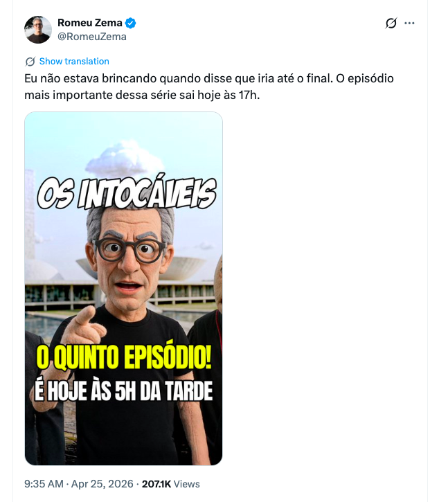Click the blue verified badge

pyautogui.click(x=131, y=23)
